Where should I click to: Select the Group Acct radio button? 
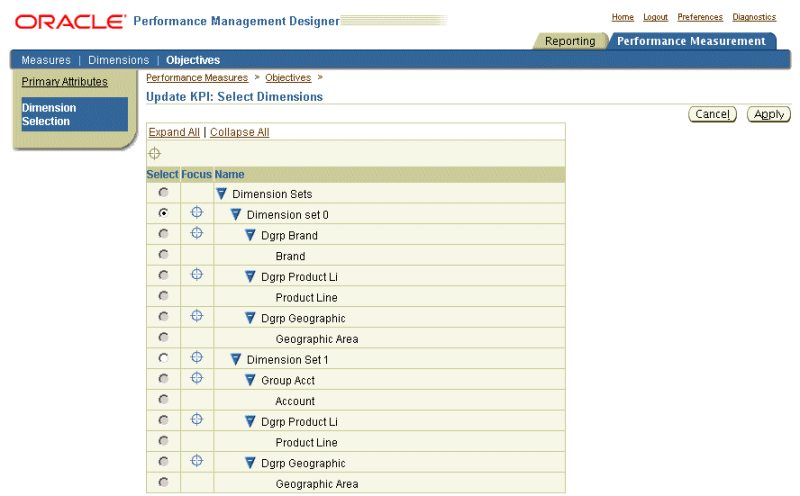(163, 379)
